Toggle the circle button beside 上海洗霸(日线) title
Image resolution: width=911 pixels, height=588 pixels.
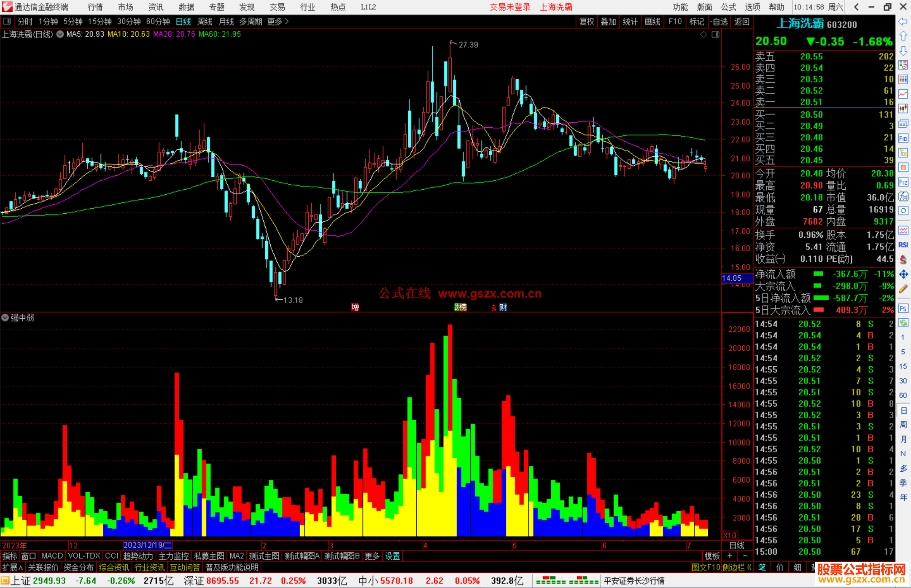tap(60, 34)
